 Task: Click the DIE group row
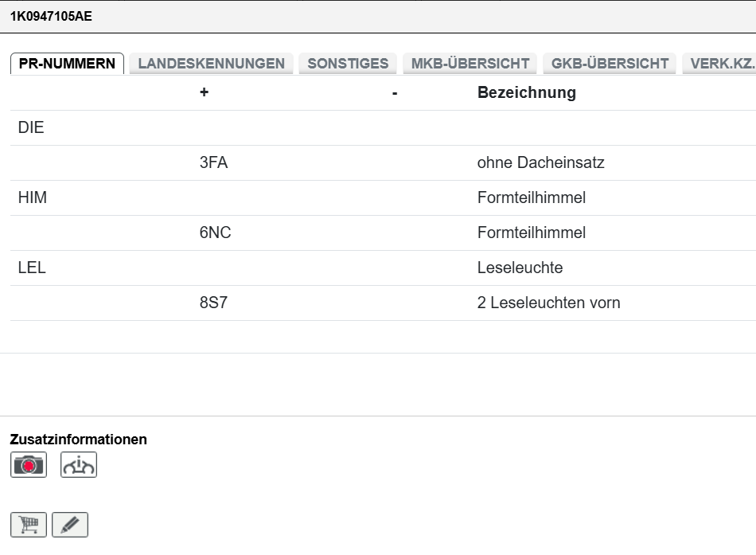click(383, 127)
